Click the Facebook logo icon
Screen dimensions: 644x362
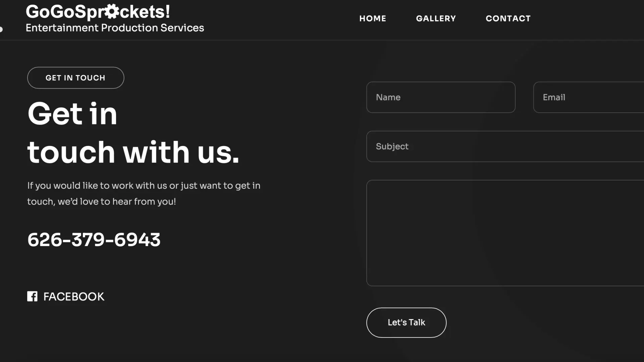point(32,296)
